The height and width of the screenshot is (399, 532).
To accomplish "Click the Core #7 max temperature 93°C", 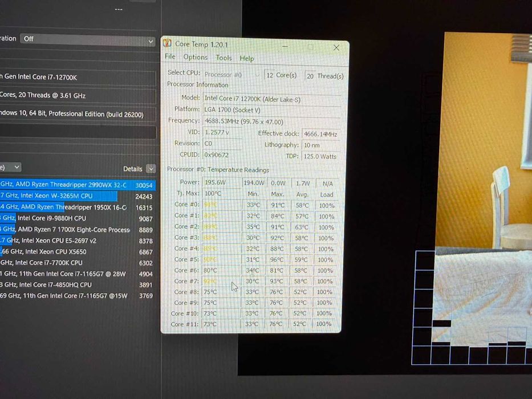I will click(277, 281).
